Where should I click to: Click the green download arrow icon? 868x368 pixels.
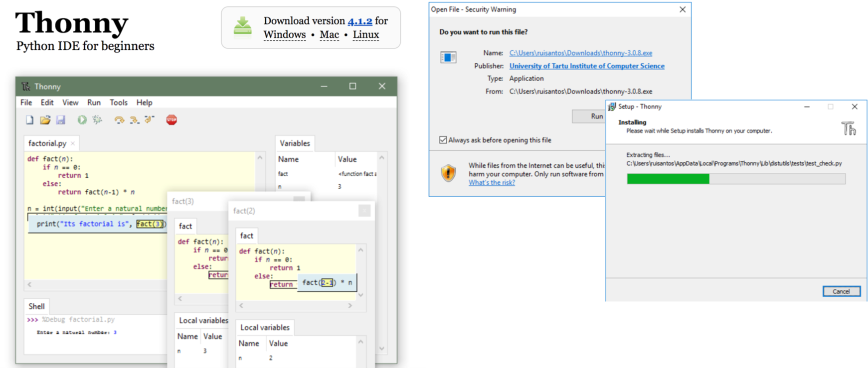click(243, 27)
